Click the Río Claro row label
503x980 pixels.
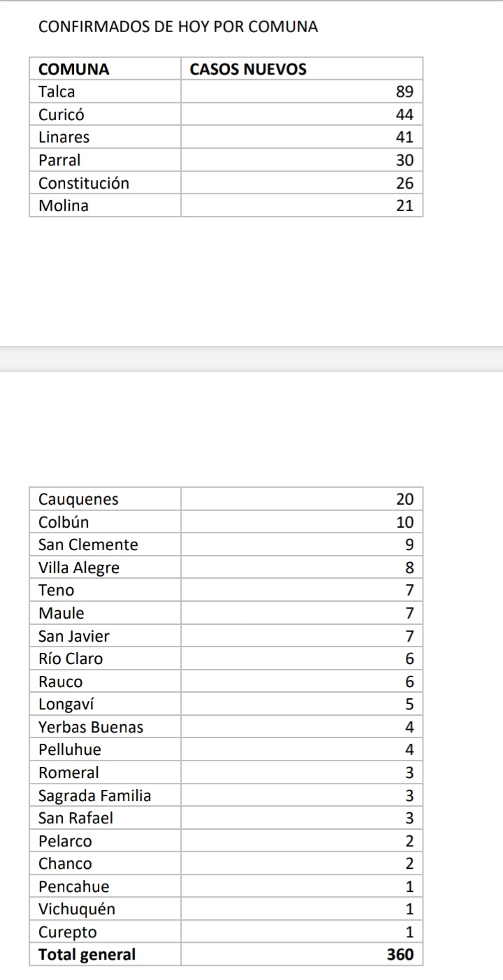71,658
